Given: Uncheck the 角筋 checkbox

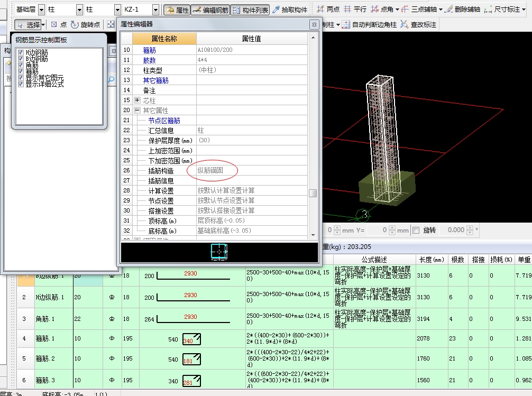Looking at the screenshot, I should click(21, 66).
